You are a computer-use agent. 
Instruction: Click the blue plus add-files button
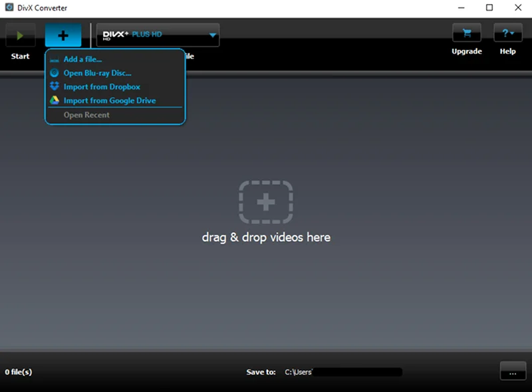[x=63, y=35]
